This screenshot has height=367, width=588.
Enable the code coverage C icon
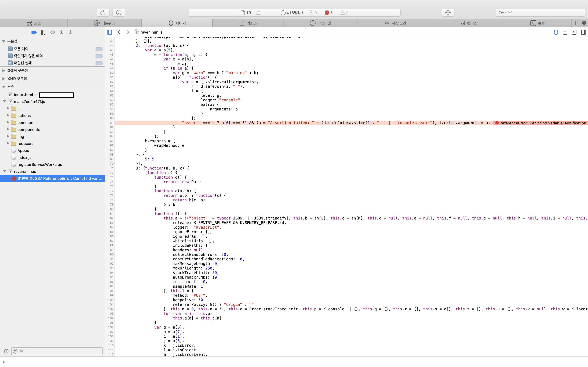click(574, 32)
